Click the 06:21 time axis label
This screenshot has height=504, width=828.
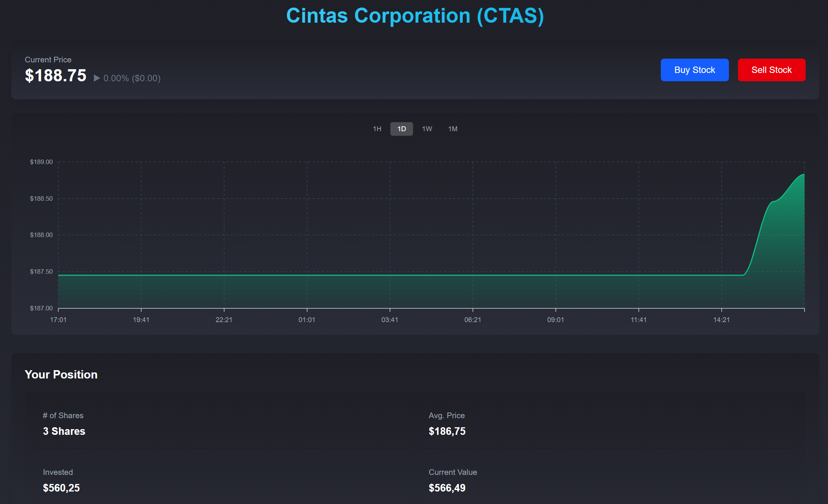[472, 320]
